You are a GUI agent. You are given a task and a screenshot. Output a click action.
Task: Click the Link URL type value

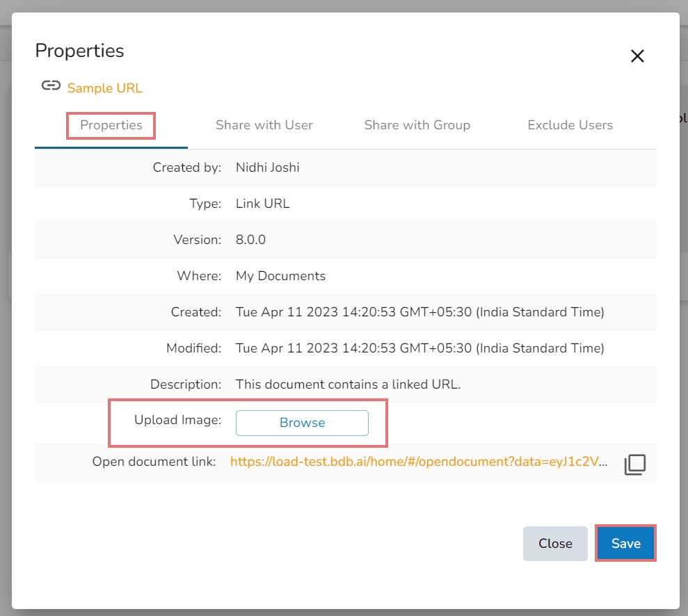262,204
